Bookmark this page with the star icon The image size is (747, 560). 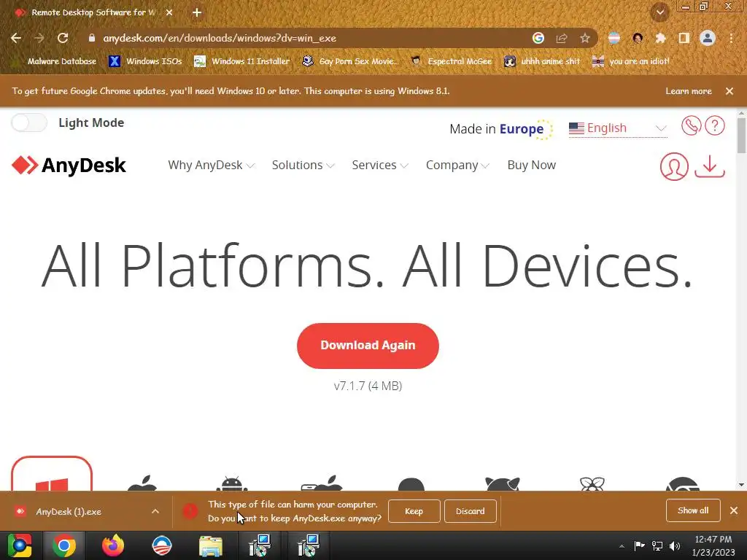585,38
